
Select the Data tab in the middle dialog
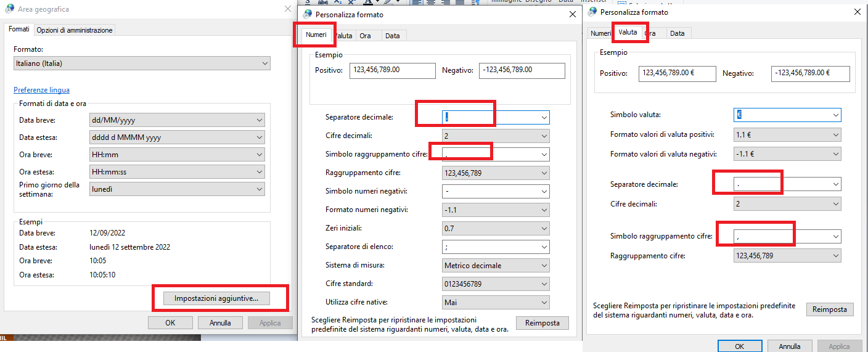[393, 36]
